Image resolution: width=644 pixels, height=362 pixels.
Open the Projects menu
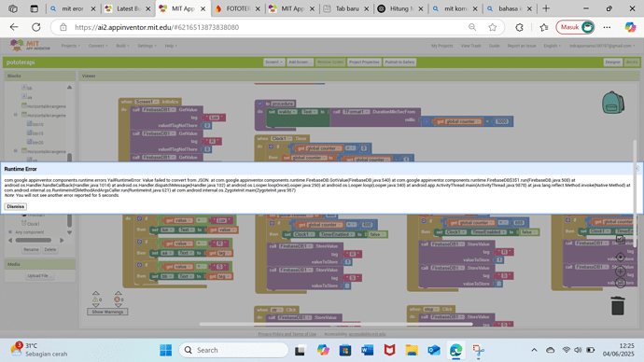pyautogui.click(x=71, y=46)
